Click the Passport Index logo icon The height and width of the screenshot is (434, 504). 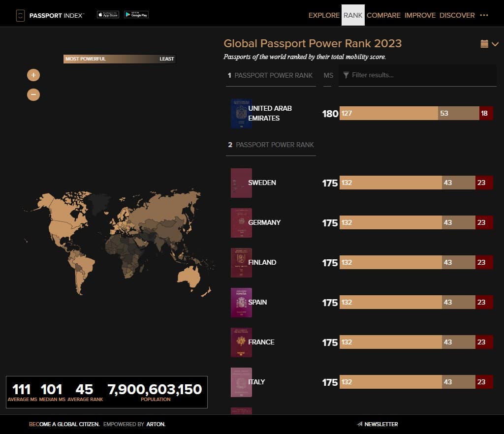coord(20,15)
